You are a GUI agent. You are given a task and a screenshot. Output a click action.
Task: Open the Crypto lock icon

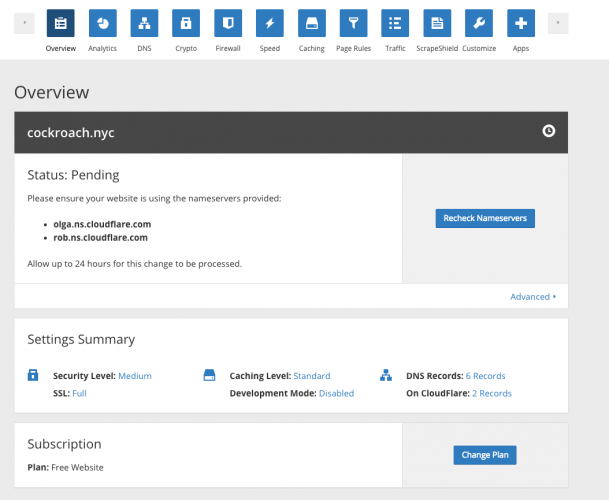(186, 23)
